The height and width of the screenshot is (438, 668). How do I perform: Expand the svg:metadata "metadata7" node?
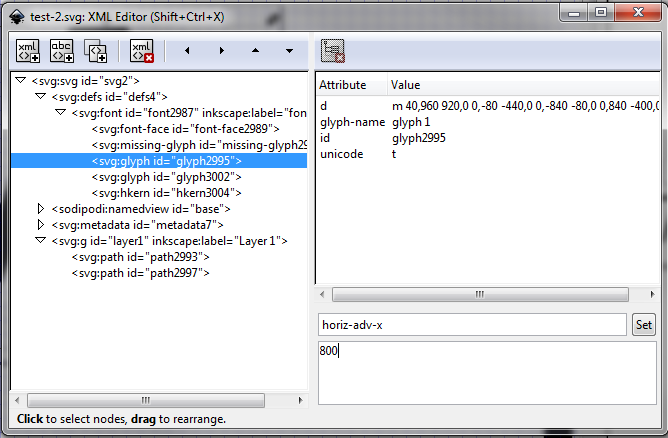pyautogui.click(x=41, y=225)
